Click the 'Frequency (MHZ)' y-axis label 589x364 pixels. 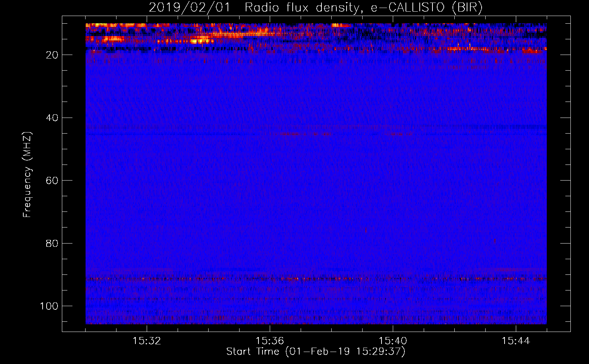coord(27,175)
